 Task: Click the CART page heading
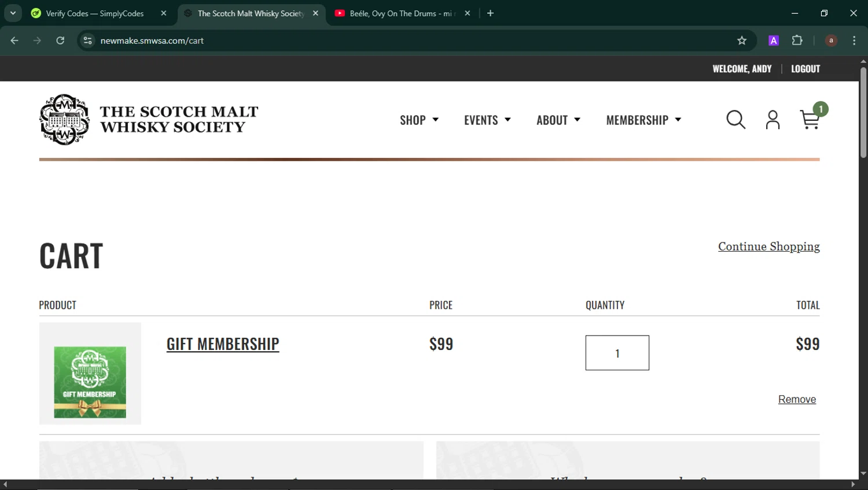[x=71, y=256]
